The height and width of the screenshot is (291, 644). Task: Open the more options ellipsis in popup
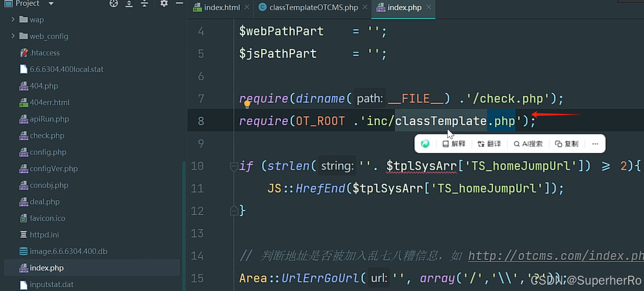point(595,143)
